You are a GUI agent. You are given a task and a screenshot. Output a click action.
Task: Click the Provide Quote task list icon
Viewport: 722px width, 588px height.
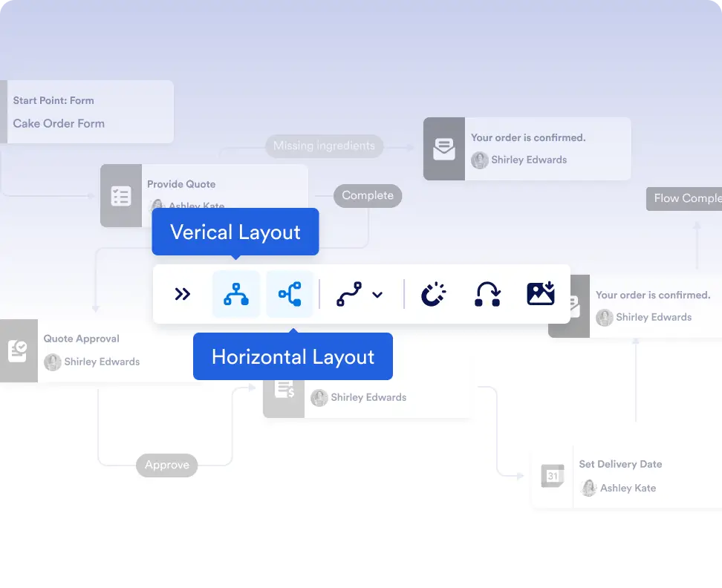[x=121, y=196]
